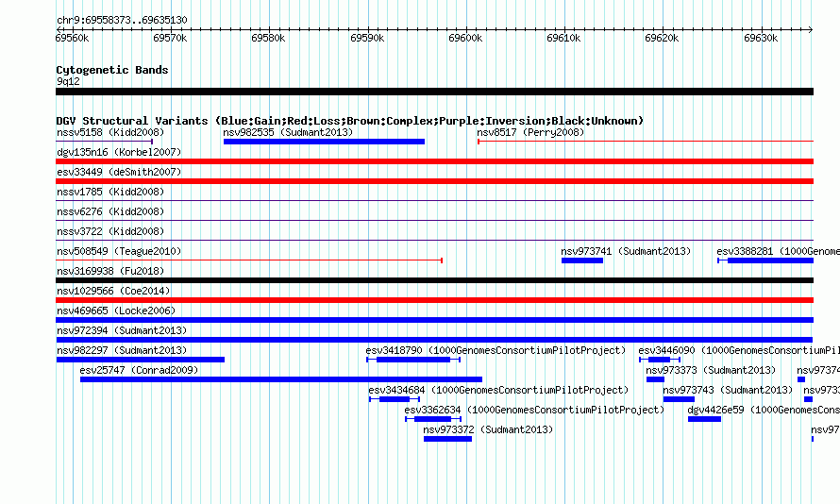This screenshot has height=504, width=840.
Task: Click the 69600k ruler label
Action: click(465, 38)
